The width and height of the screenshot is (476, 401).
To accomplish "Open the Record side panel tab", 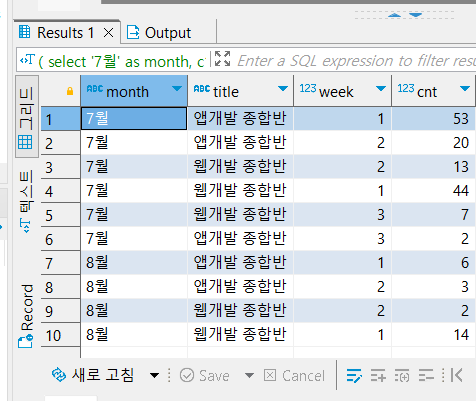I will tap(26, 316).
